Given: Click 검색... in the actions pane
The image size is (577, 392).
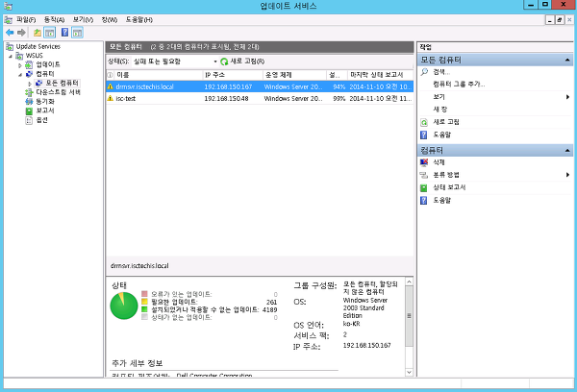Looking at the screenshot, I should click(x=441, y=72).
